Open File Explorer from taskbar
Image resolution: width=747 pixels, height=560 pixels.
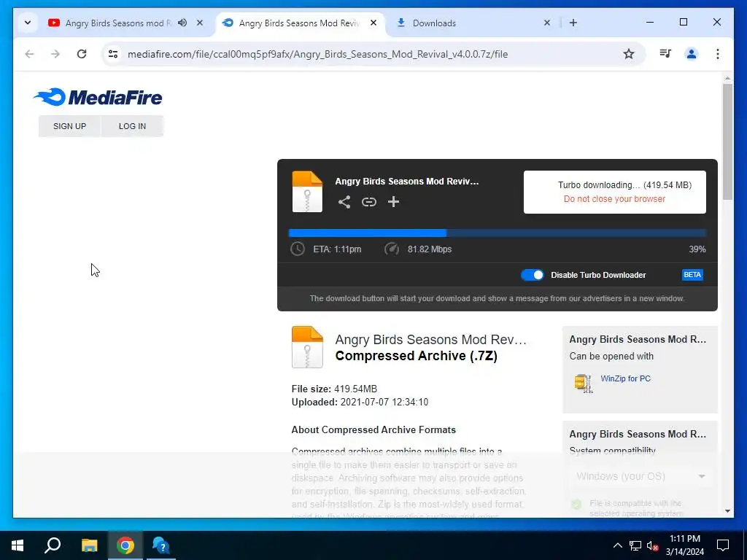tap(89, 545)
